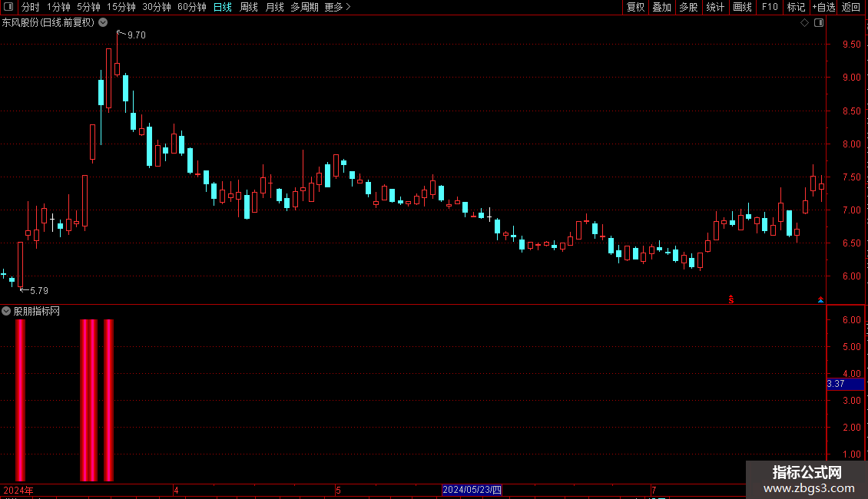Toggle the right info panel icon

819,23
